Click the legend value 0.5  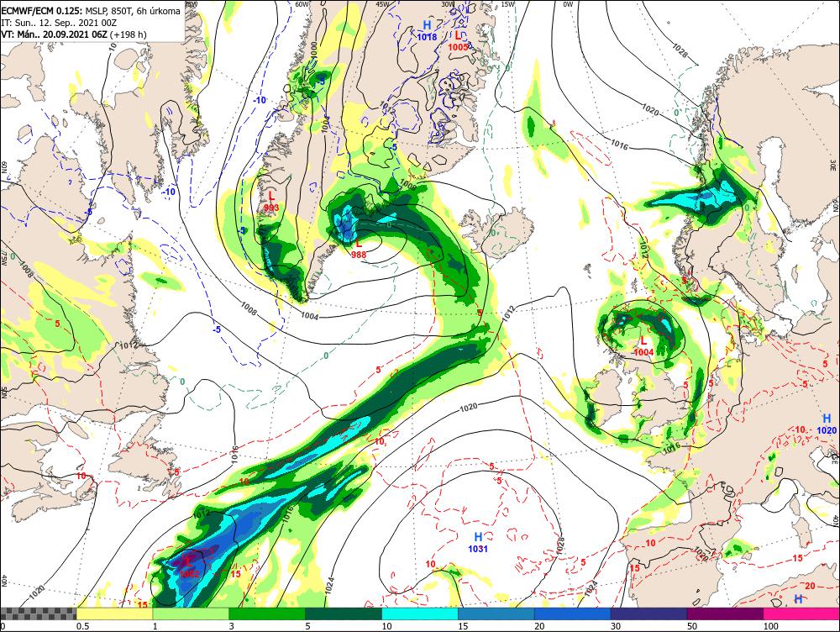(x=82, y=626)
